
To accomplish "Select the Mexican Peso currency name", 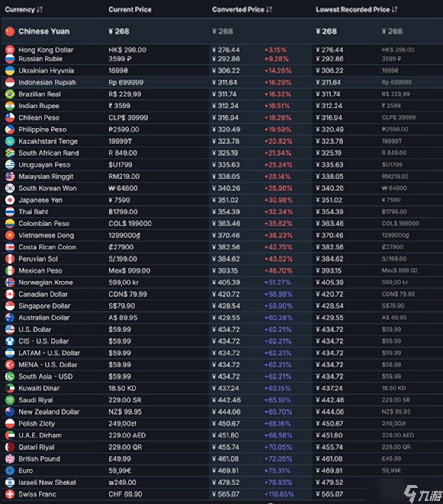I will click(x=40, y=271).
